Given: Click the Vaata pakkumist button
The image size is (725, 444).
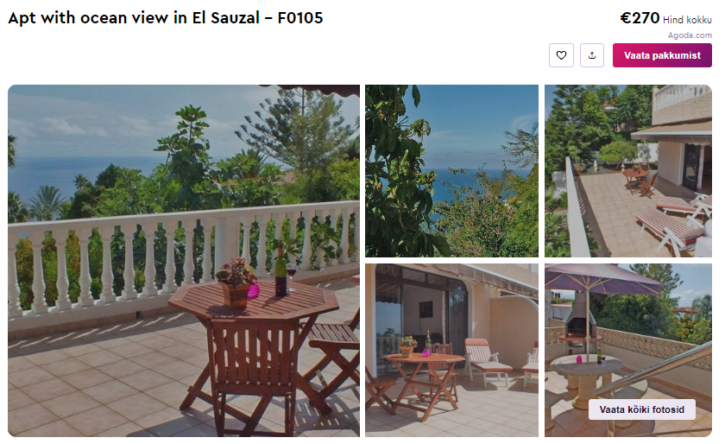Looking at the screenshot, I should [662, 56].
